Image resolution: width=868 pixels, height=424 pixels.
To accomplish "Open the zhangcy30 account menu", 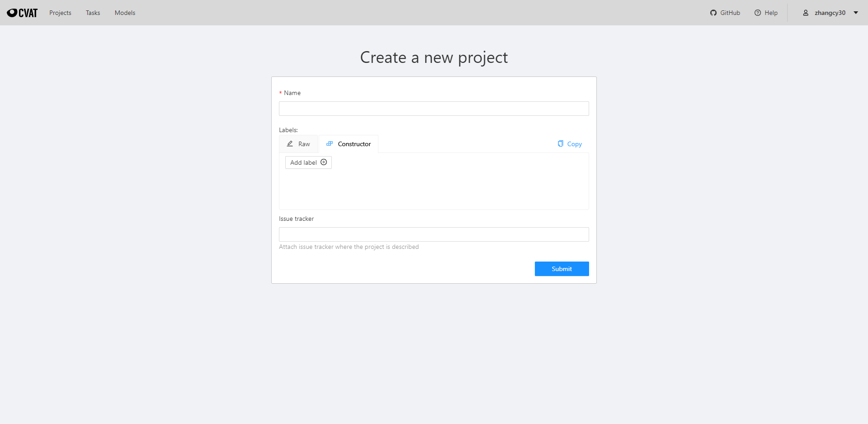I will (830, 13).
